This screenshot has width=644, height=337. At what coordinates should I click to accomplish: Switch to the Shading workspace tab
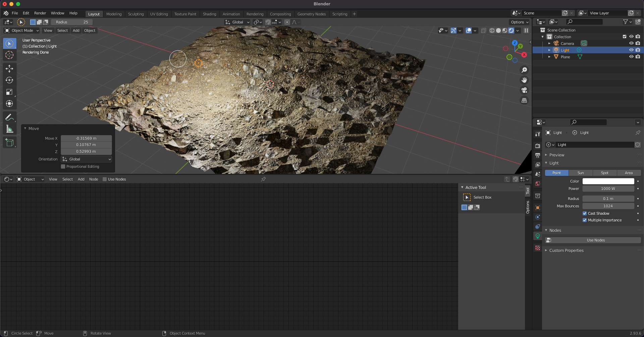tap(209, 14)
